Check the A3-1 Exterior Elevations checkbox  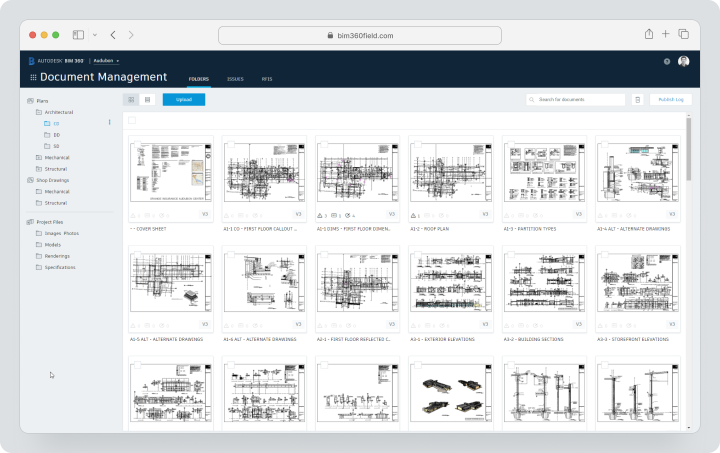point(417,255)
